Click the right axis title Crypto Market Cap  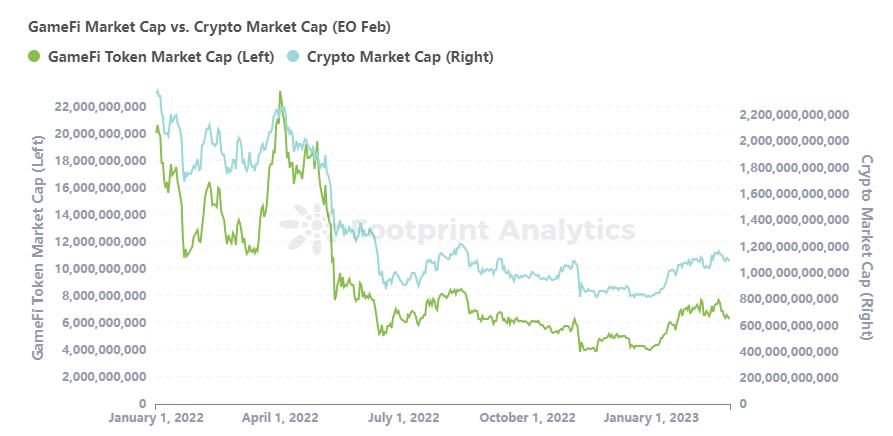coord(866,247)
